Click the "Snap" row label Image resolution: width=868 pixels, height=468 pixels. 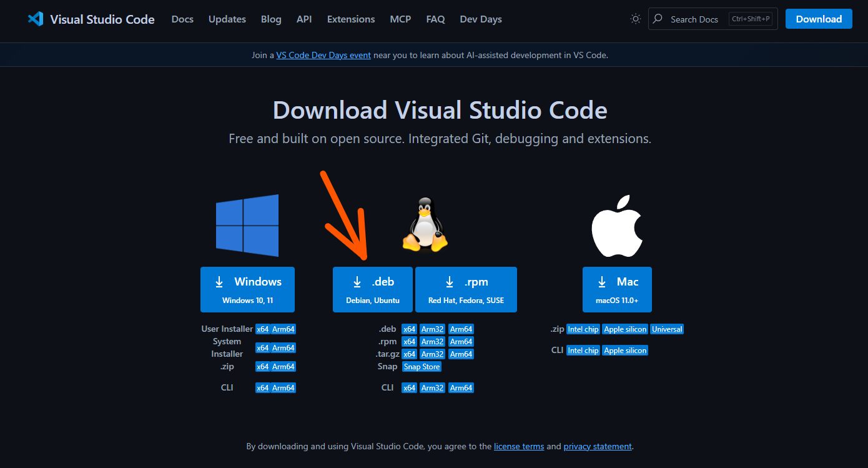tap(387, 367)
